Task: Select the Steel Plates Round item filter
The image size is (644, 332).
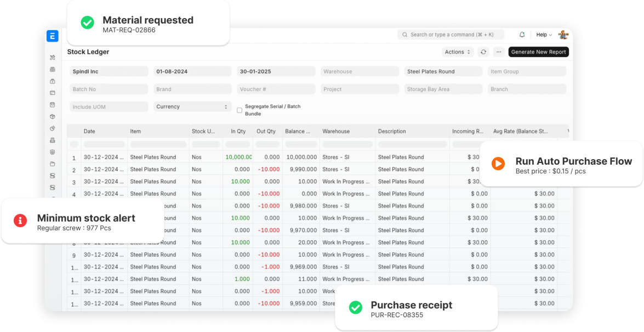Action: coord(443,71)
